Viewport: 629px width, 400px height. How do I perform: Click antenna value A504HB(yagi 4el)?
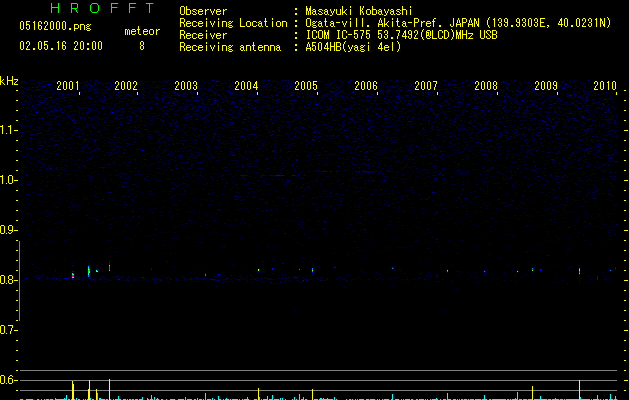353,47
